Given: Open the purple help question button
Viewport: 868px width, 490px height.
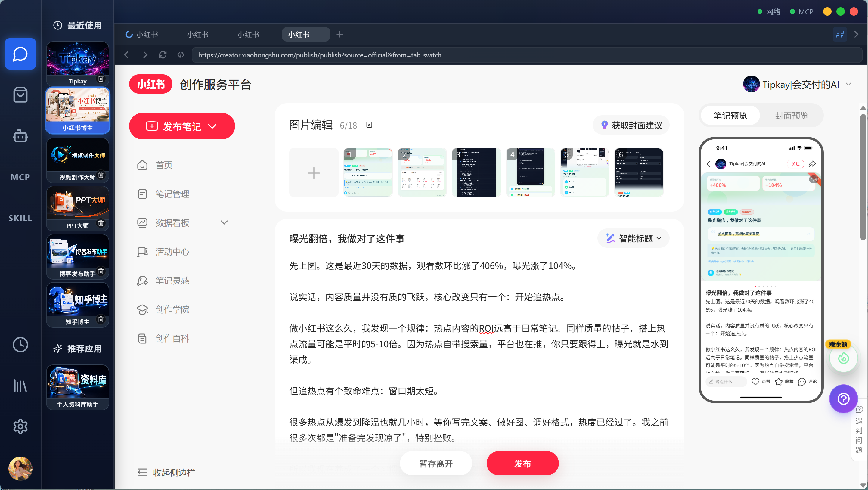Looking at the screenshot, I should [843, 399].
